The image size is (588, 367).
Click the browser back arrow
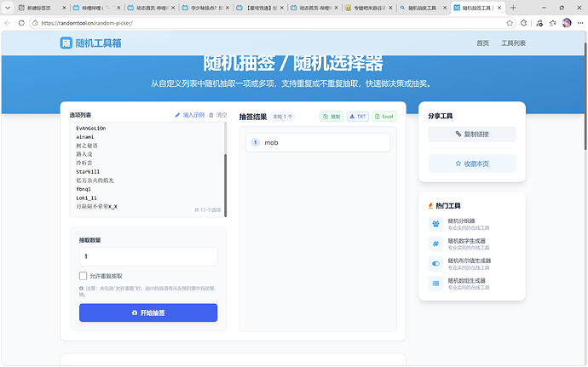click(x=7, y=23)
